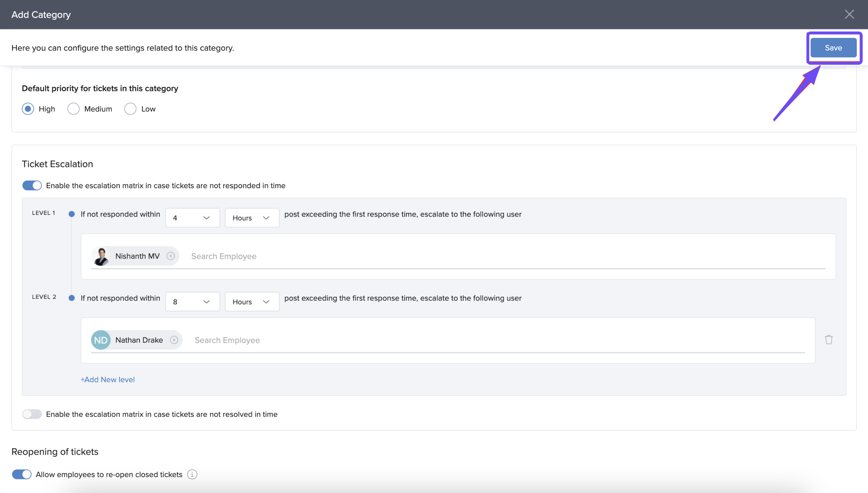
Task: Select High default priority
Action: pos(28,109)
